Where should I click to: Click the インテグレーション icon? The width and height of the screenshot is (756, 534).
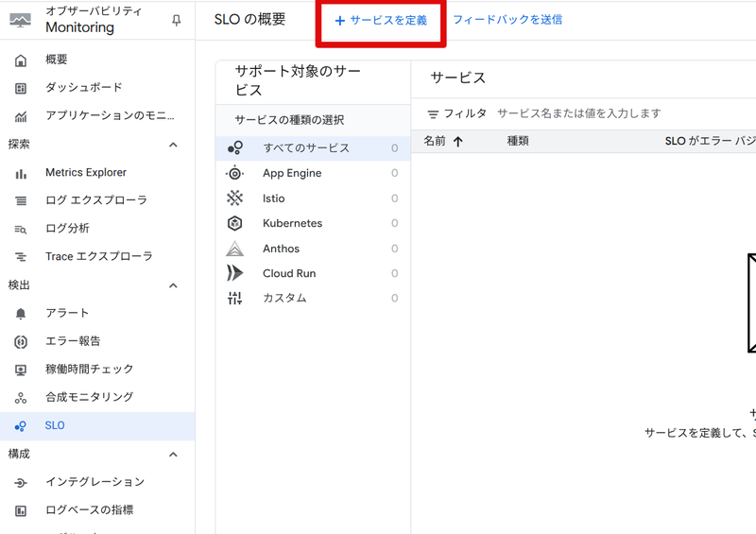click(x=21, y=482)
